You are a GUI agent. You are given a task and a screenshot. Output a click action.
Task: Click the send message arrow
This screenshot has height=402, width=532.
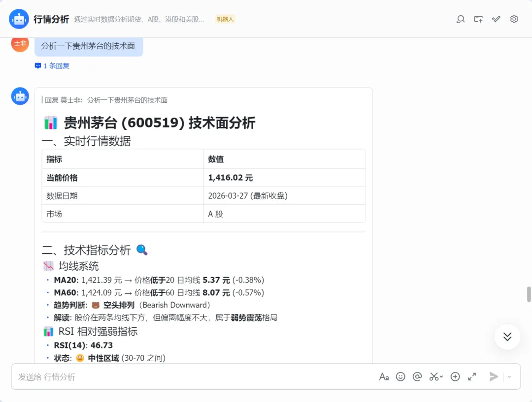pos(494,376)
